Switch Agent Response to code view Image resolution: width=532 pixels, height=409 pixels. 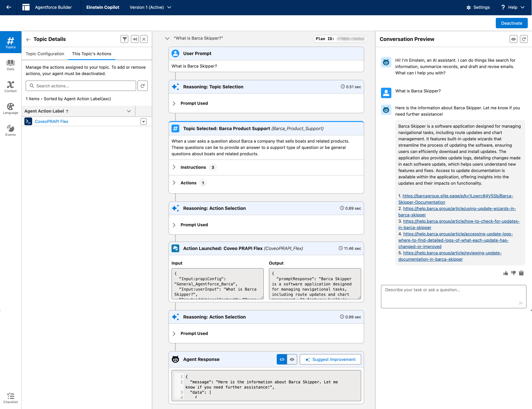point(282,359)
